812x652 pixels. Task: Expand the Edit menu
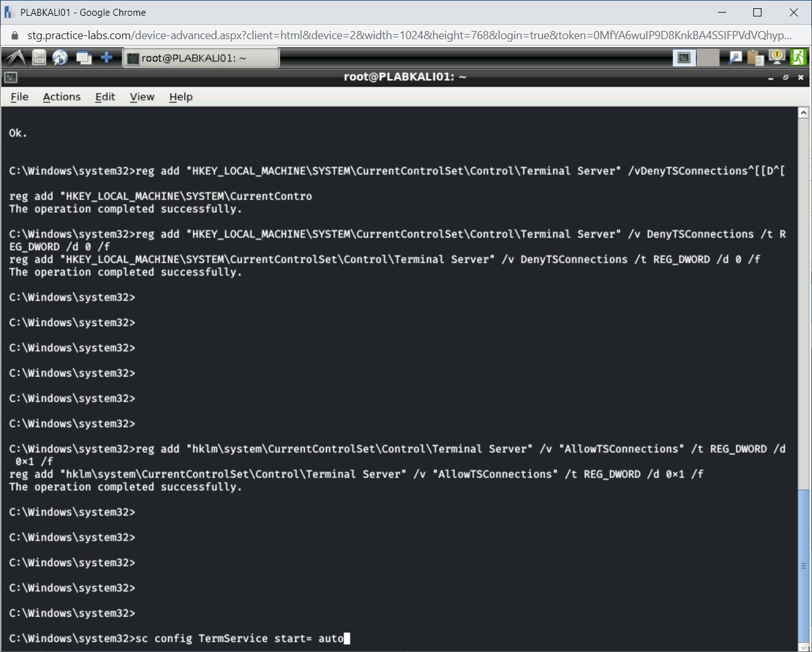105,97
